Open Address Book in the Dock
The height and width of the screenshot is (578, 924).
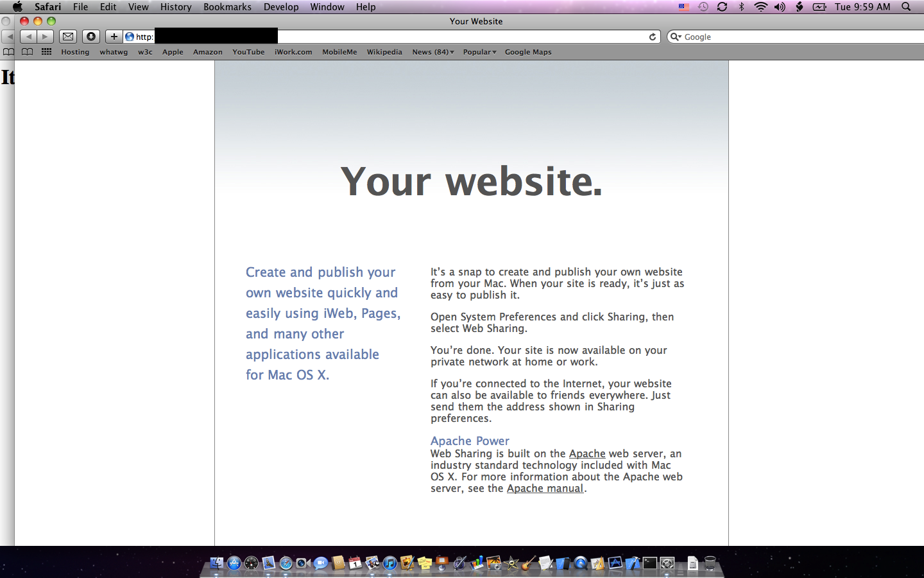pos(338,563)
